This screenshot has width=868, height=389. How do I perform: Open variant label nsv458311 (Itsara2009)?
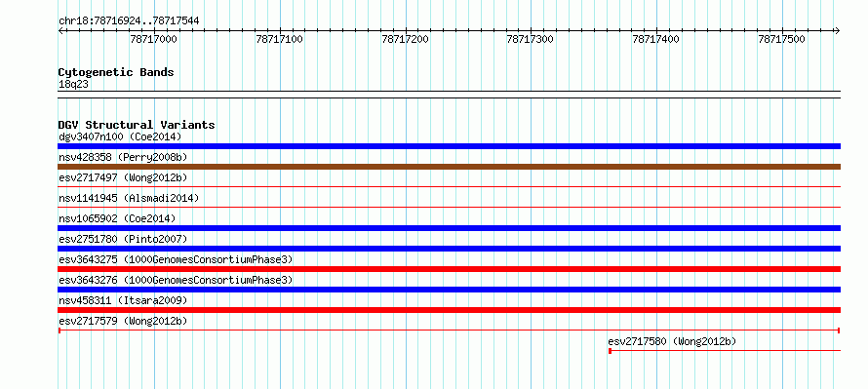coord(123,300)
